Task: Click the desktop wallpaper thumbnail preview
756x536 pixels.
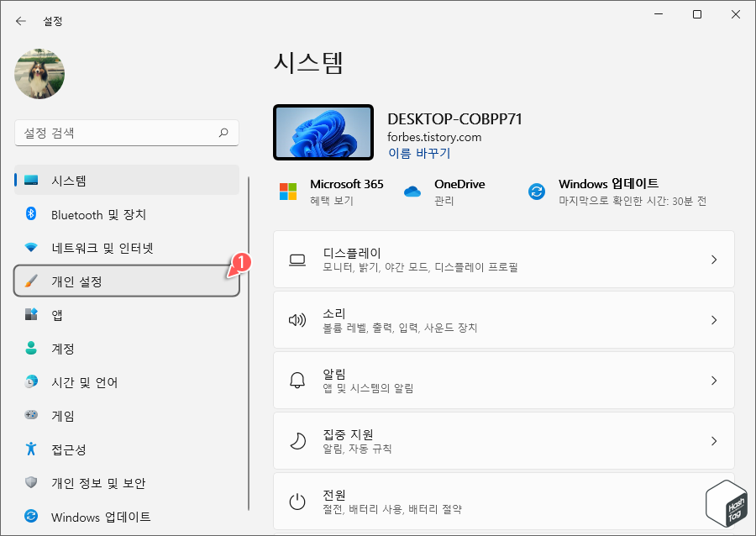Action: pos(323,132)
